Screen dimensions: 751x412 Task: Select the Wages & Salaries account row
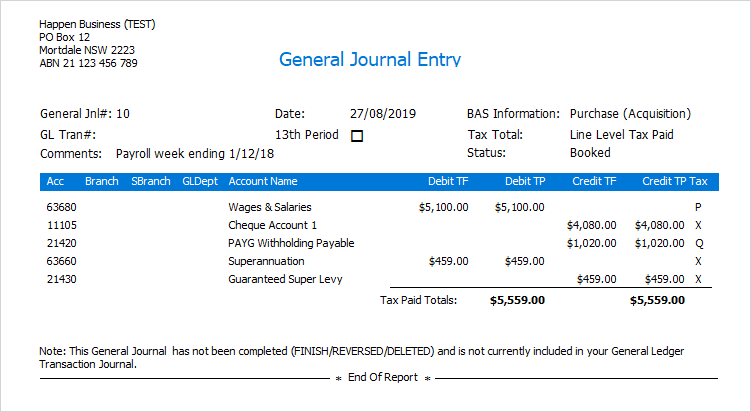270,208
